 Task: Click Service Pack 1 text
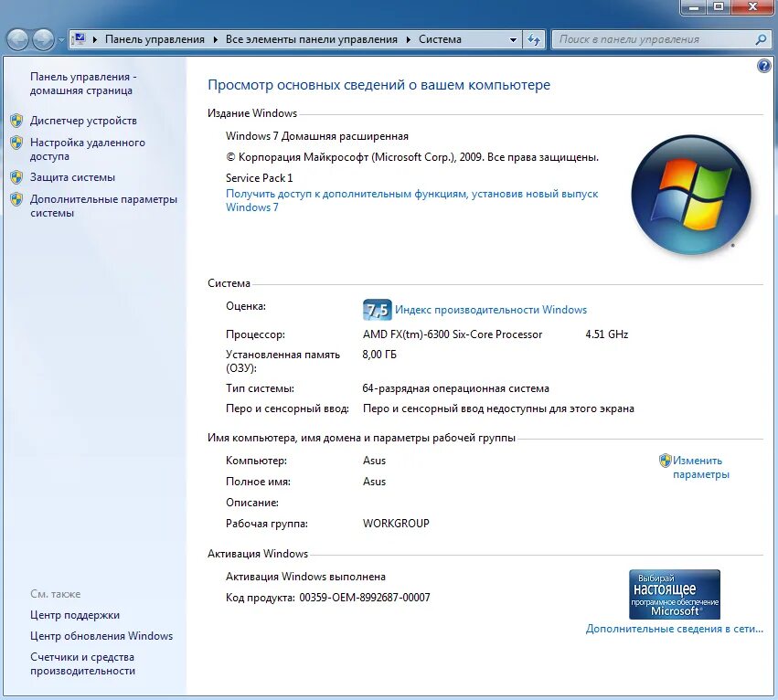(x=259, y=177)
